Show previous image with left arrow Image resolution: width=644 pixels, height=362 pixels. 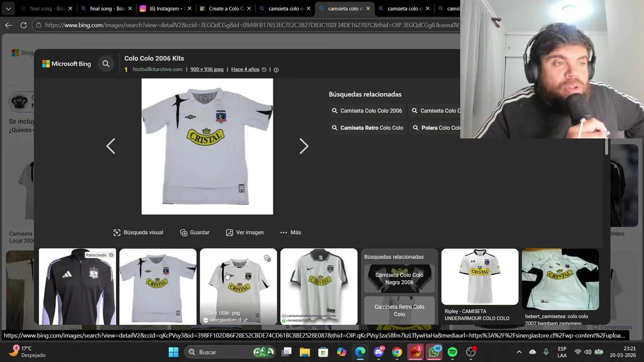[x=111, y=146]
